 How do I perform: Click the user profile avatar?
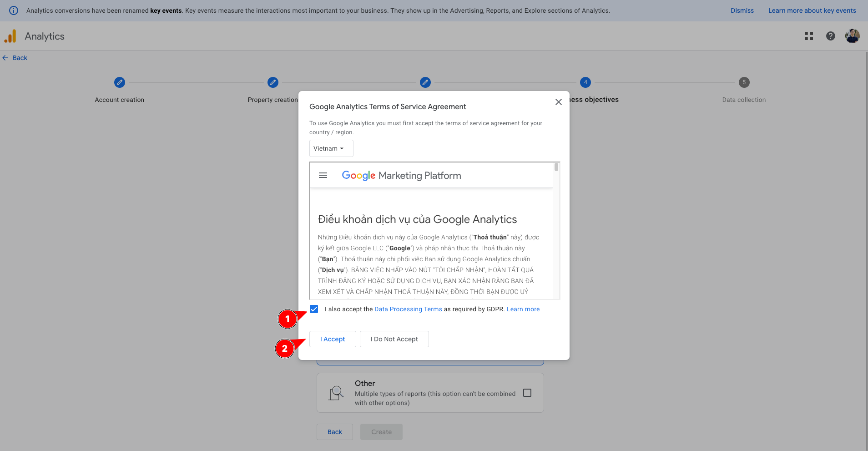852,36
